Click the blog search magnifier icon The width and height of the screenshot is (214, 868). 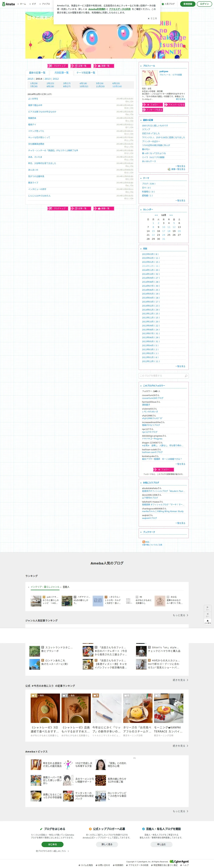[186, 376]
